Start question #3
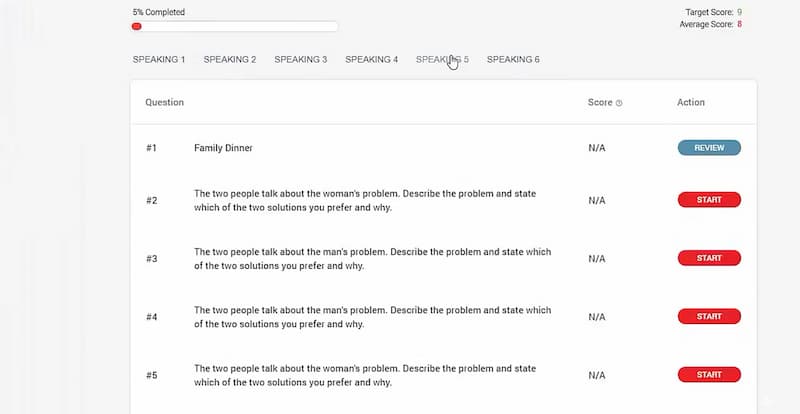Screen dimensions: 800x414 click(x=709, y=258)
